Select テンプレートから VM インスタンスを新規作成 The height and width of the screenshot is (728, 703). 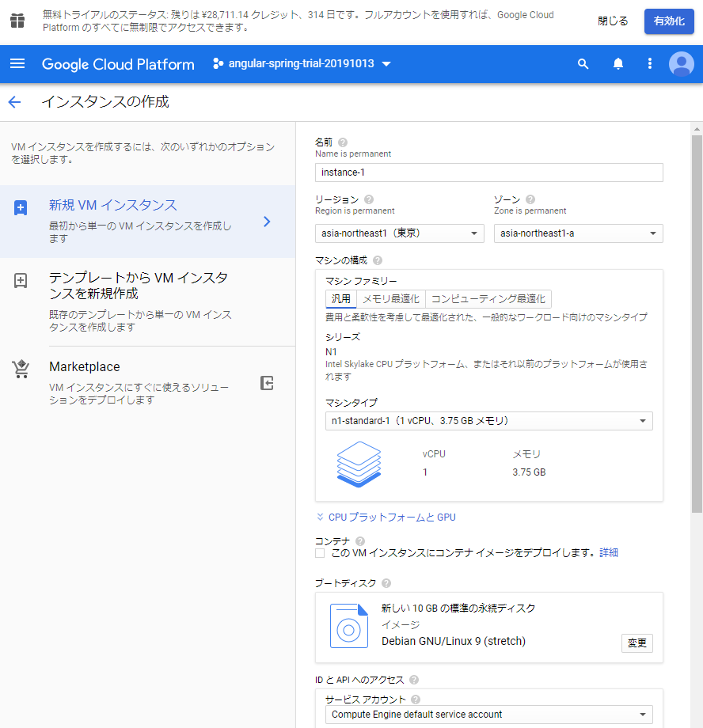(148, 301)
